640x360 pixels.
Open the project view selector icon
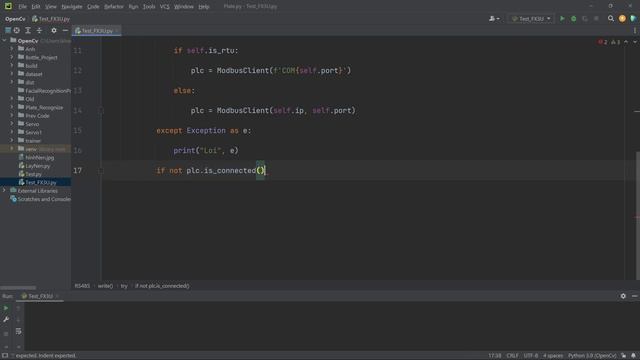coord(8,30)
